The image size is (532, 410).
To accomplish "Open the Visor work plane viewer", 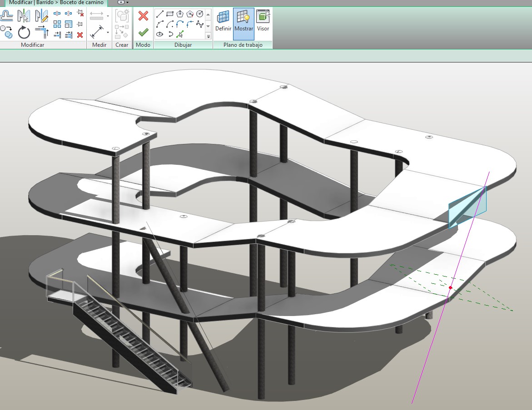I will (x=263, y=23).
